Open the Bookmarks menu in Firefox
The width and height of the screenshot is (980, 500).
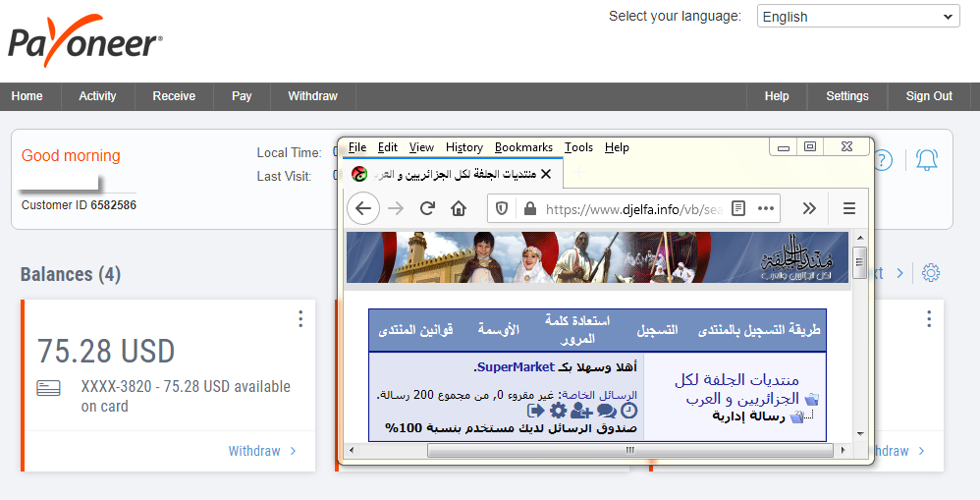tap(523, 147)
